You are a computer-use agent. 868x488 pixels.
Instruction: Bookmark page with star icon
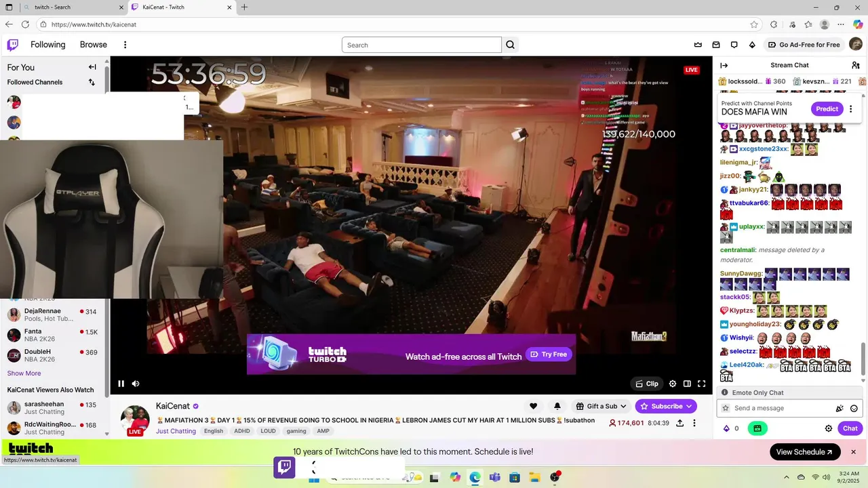(754, 24)
